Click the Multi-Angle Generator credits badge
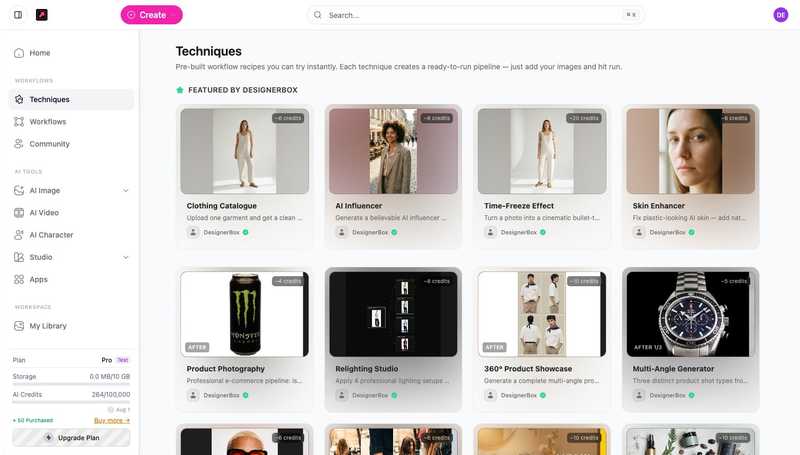Viewport: 800px width, 455px height. tap(734, 281)
